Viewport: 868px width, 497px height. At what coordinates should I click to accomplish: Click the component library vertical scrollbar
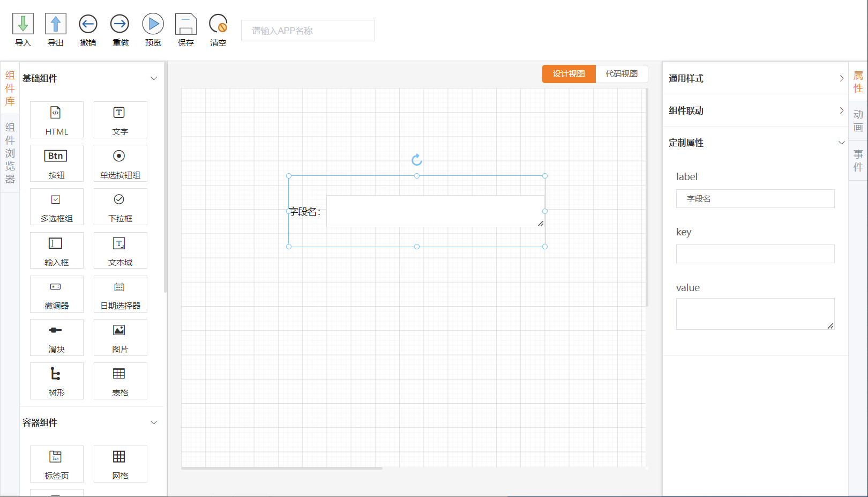[x=166, y=177]
